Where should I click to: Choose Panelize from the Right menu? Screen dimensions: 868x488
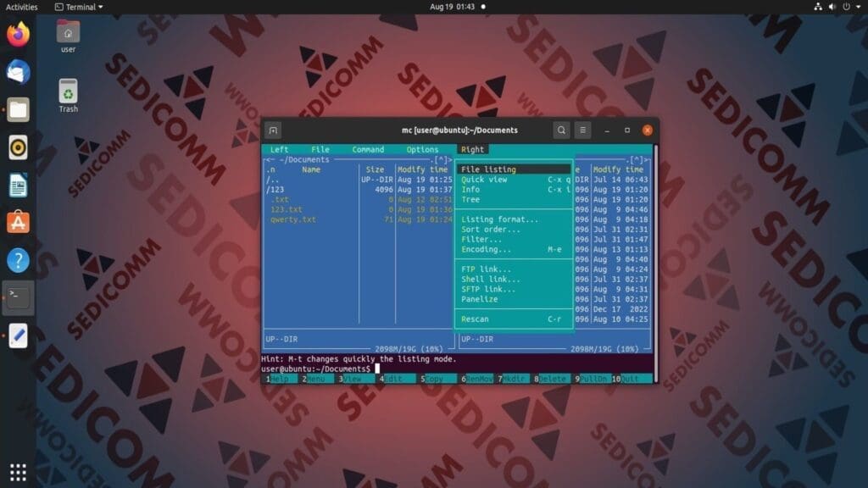click(x=514, y=299)
